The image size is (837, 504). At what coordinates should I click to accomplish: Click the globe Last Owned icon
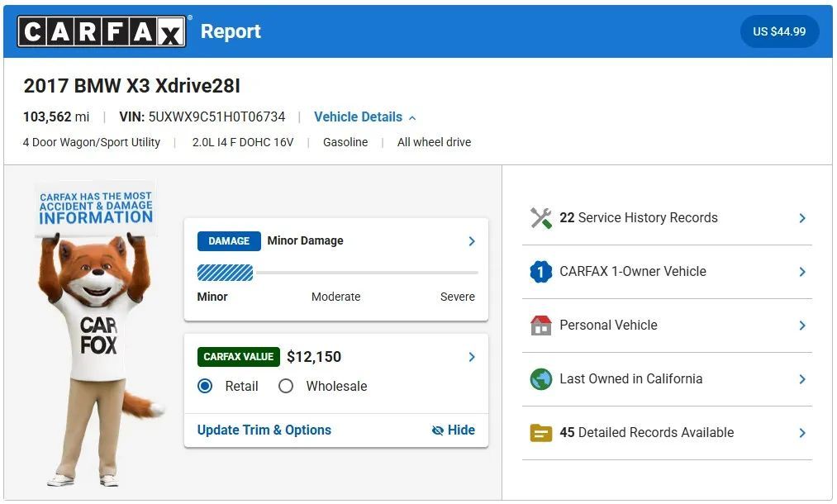(x=540, y=379)
